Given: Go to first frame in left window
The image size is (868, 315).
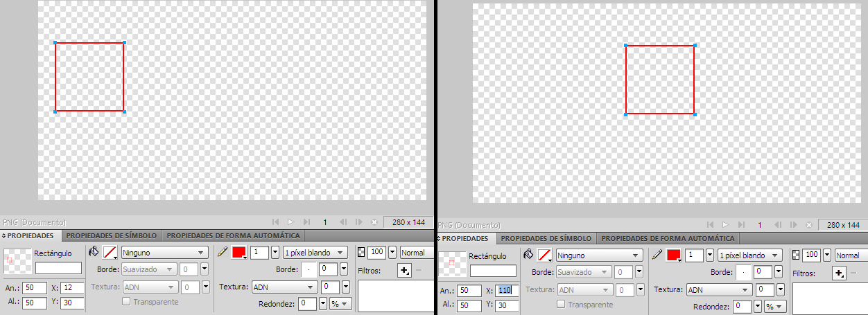Looking at the screenshot, I should coord(275,222).
